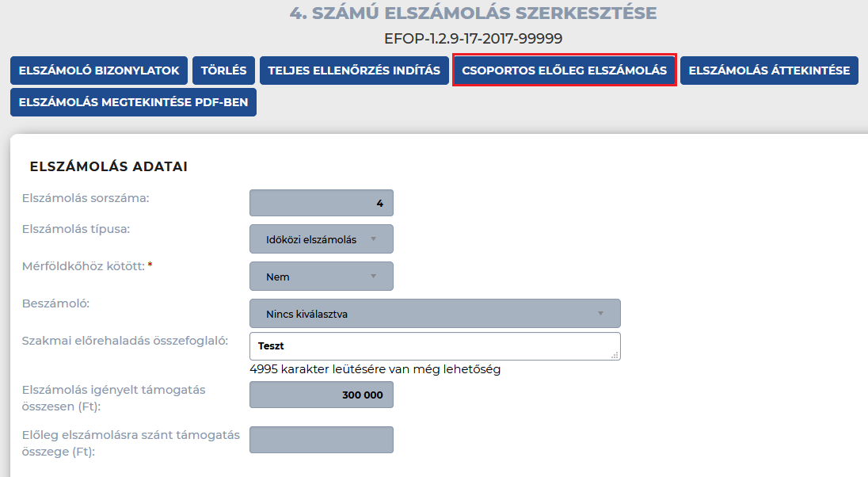Click the Szakmai előrehaladás összefoglaló text area
The width and height of the screenshot is (868, 477).
[x=435, y=345]
